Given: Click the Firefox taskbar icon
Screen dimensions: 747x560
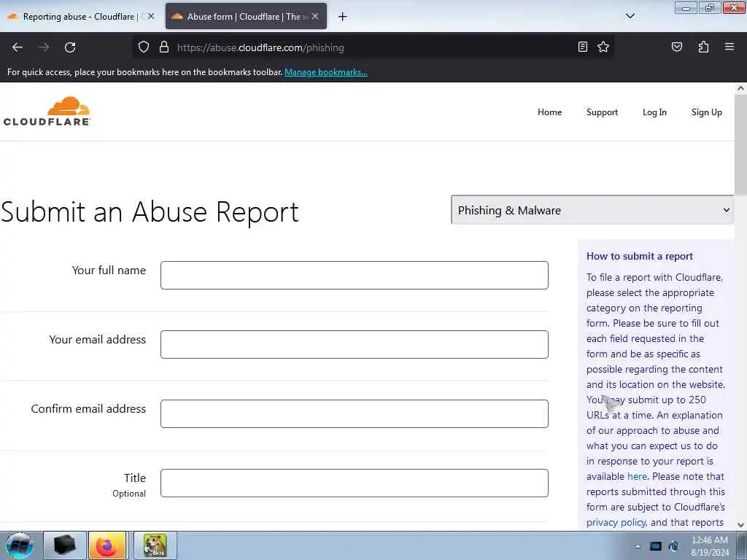Looking at the screenshot, I should pos(108,545).
